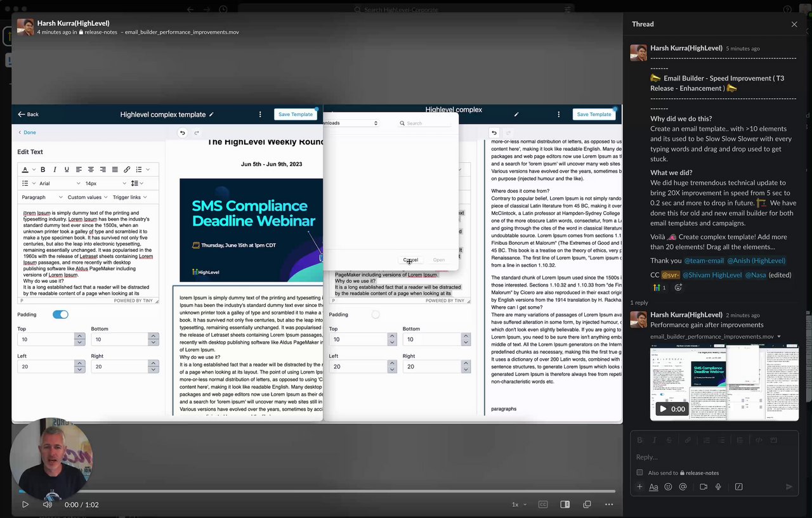This screenshot has height=518, width=812.
Task: Open the 1x playback speed dropdown
Action: [520, 505]
